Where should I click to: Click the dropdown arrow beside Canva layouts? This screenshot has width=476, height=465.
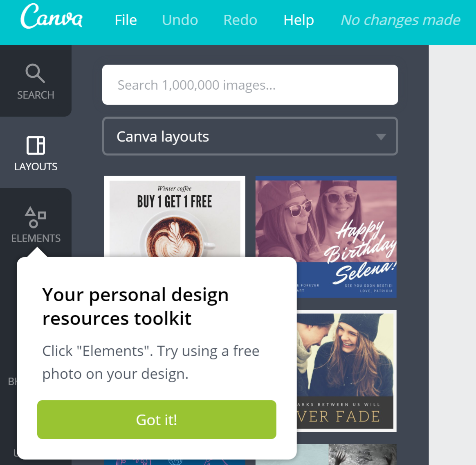[x=381, y=137]
